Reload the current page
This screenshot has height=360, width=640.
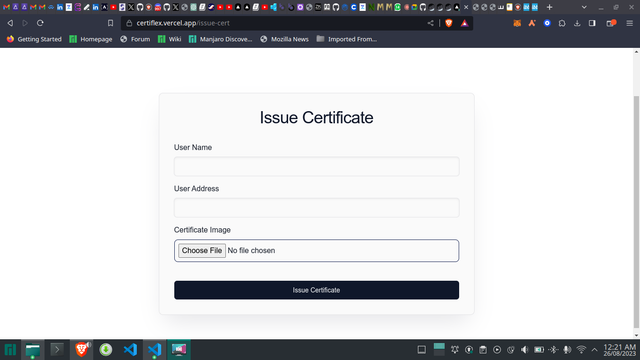click(x=40, y=23)
